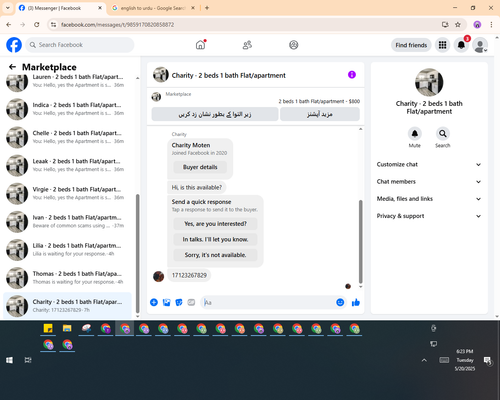Image resolution: width=500 pixels, height=400 pixels.
Task: Click the 17123267829 message bubble
Action: point(189,275)
